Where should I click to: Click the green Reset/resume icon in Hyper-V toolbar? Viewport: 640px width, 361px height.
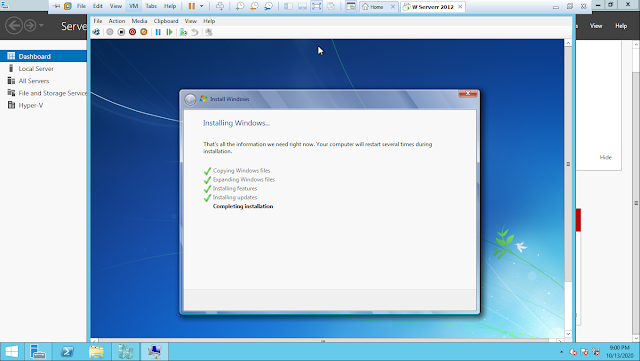pos(169,32)
